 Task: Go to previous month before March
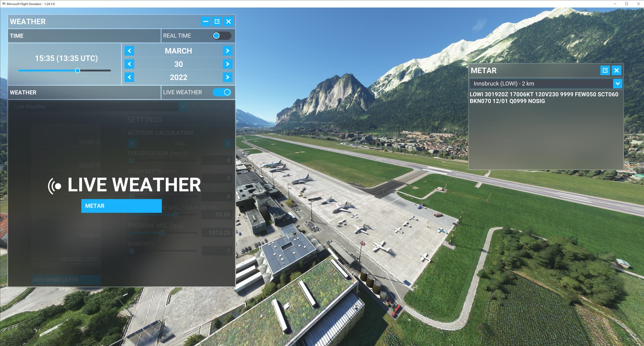(x=129, y=51)
